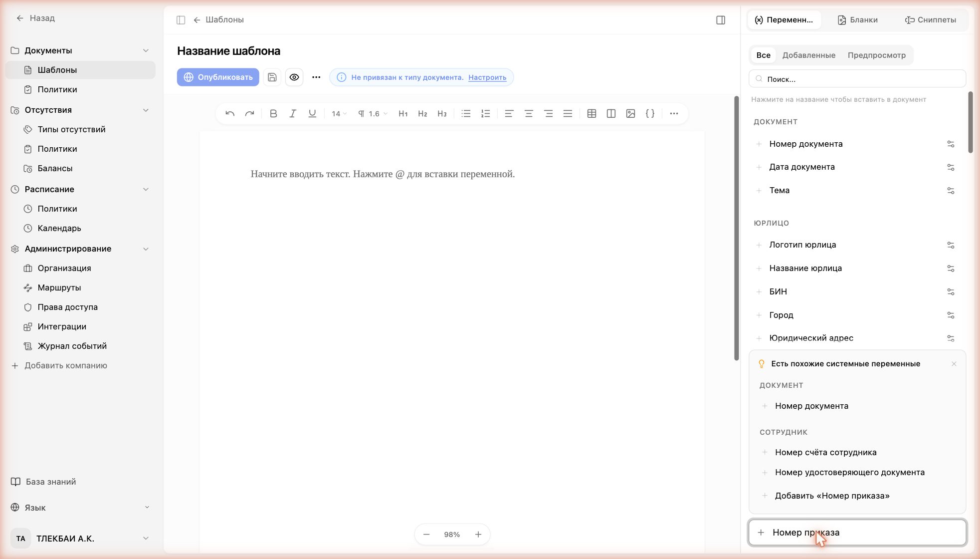Click the variables list scrollbar
980x559 pixels.
tap(971, 122)
